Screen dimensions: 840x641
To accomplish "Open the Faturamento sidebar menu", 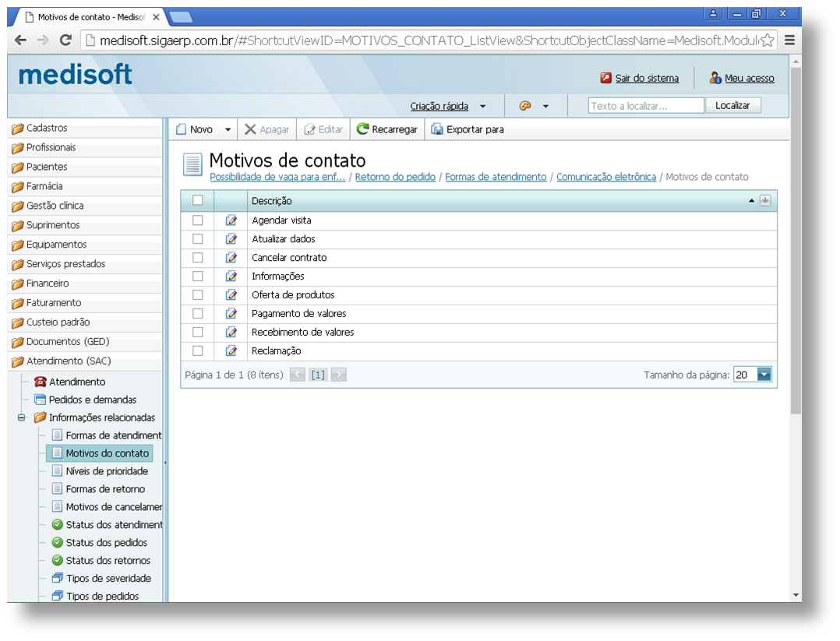I will (48, 303).
